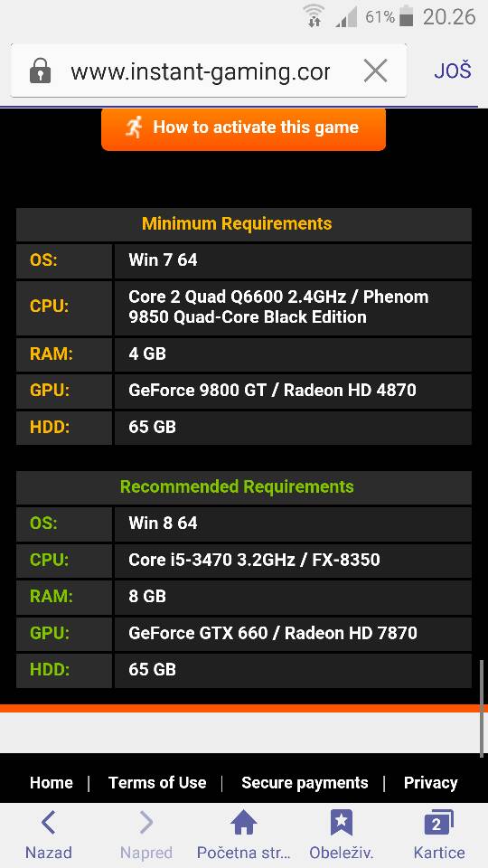The width and height of the screenshot is (488, 868).
Task: Go back with the Nazad arrow
Action: [x=49, y=823]
